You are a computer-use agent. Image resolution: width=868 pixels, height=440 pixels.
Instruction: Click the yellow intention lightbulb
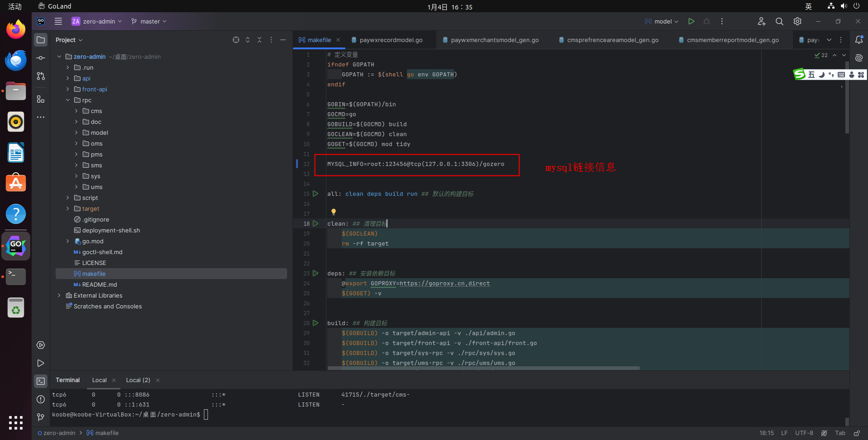pos(334,212)
